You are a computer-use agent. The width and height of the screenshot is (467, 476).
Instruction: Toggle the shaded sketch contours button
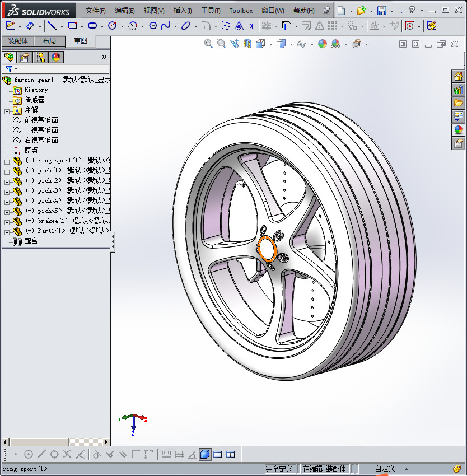pyautogui.click(x=205, y=454)
